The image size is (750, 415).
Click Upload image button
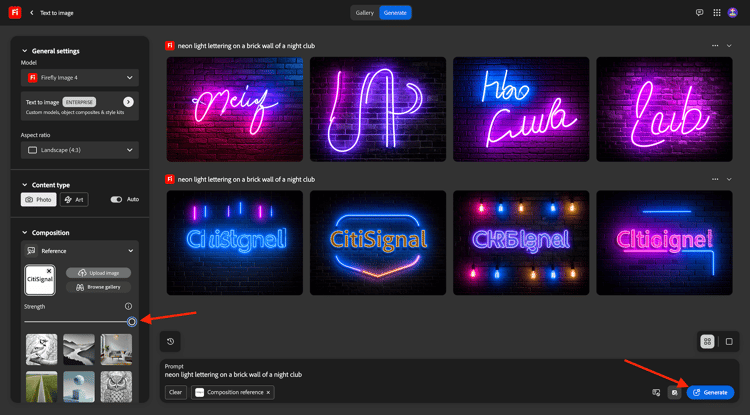point(99,273)
